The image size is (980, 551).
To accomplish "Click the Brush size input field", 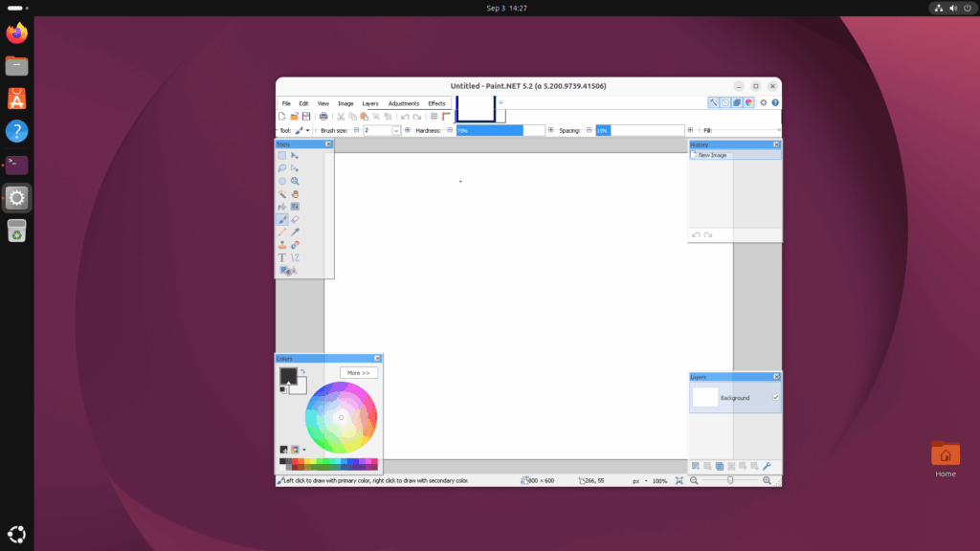I will click(377, 130).
